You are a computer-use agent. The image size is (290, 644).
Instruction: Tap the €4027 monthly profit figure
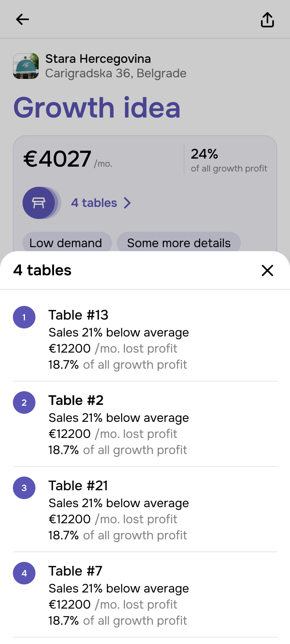[58, 159]
